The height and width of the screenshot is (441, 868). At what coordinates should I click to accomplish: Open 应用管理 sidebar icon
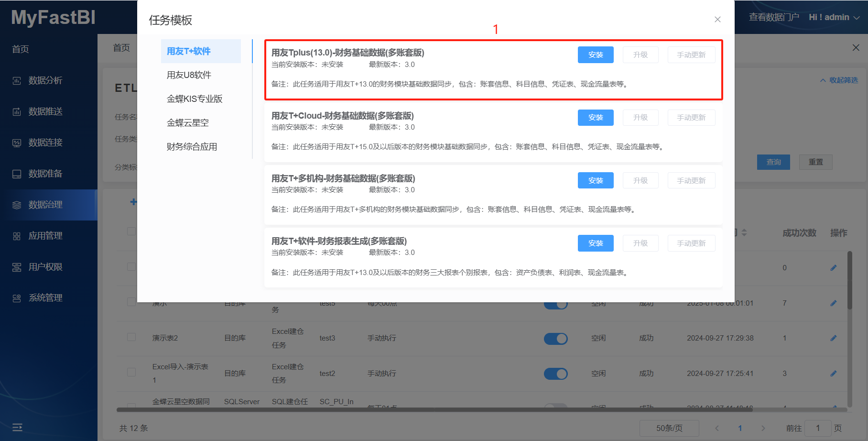click(17, 236)
